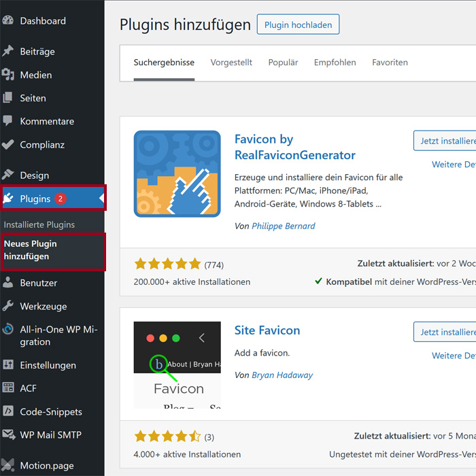476x476 pixels.
Task: Click the Site Favicon plugin thumbnail
Action: point(177,365)
